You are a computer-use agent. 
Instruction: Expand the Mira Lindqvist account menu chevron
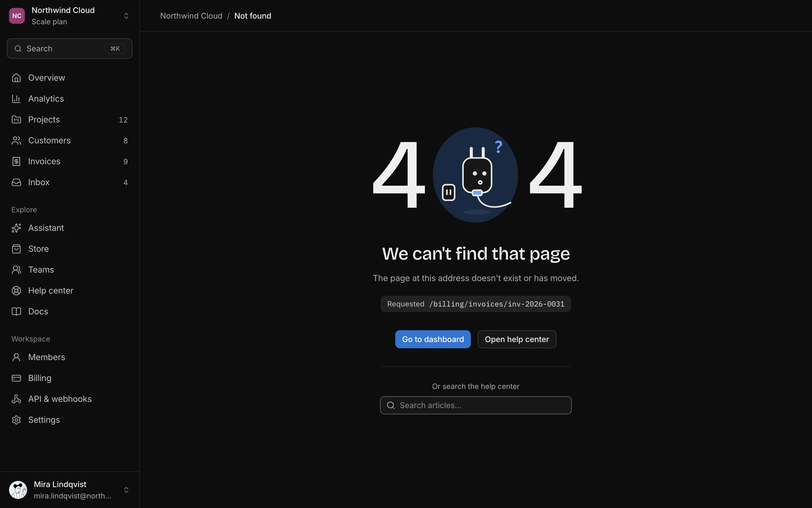126,490
